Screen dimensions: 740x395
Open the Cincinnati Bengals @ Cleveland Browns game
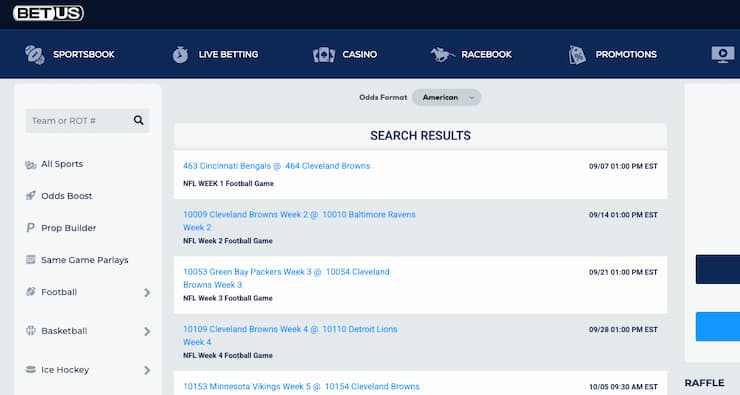(x=277, y=166)
